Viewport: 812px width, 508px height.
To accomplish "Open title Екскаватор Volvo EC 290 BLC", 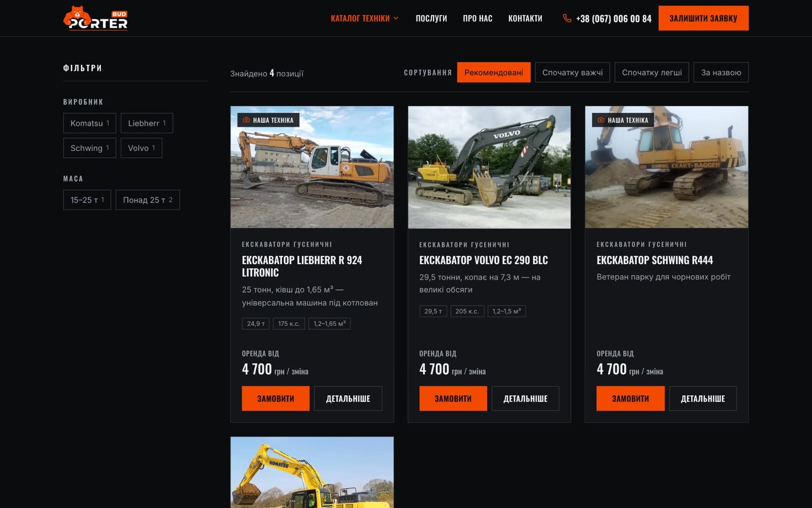I will (484, 260).
